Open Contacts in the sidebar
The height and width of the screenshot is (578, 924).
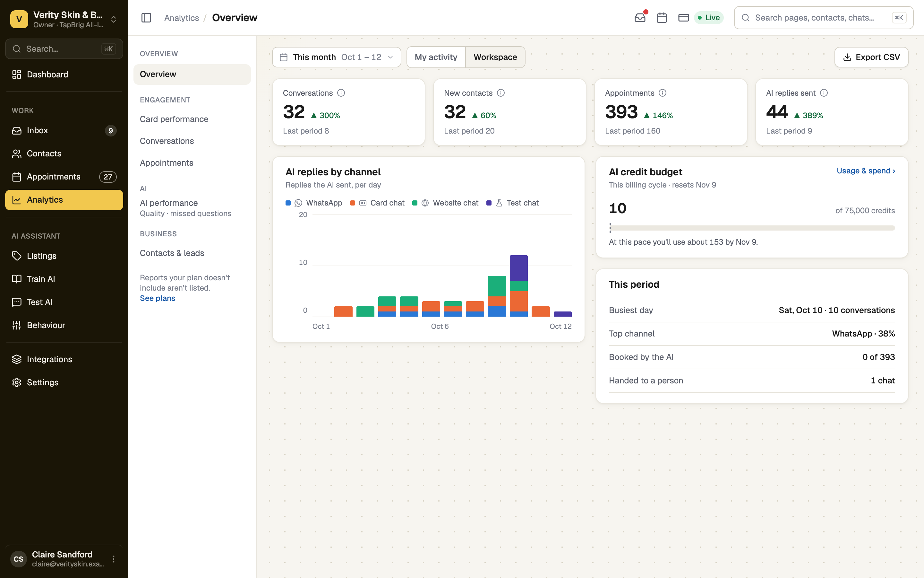pyautogui.click(x=64, y=154)
